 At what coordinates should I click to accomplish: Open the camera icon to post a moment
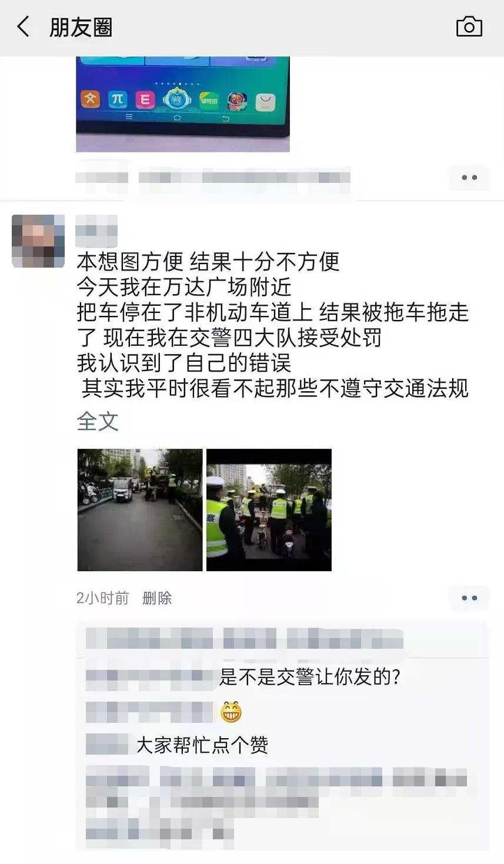point(469,26)
